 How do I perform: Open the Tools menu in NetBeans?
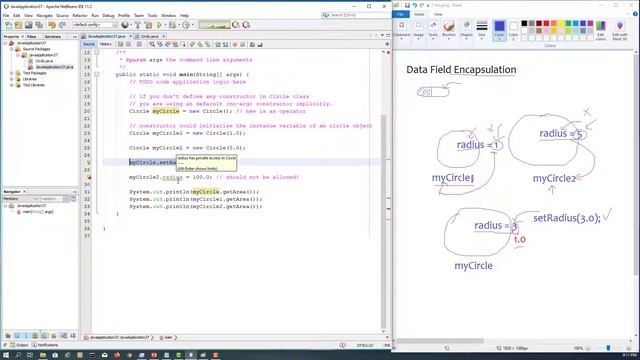click(152, 16)
